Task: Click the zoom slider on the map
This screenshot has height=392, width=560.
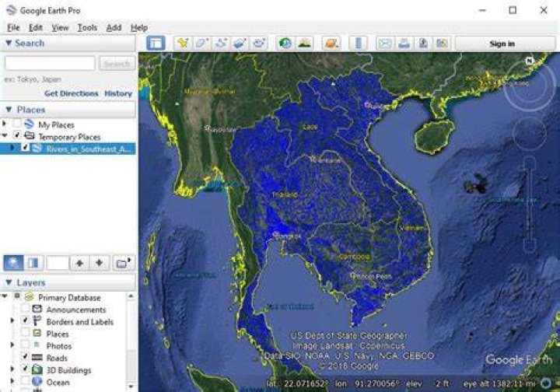Action: click(x=530, y=204)
